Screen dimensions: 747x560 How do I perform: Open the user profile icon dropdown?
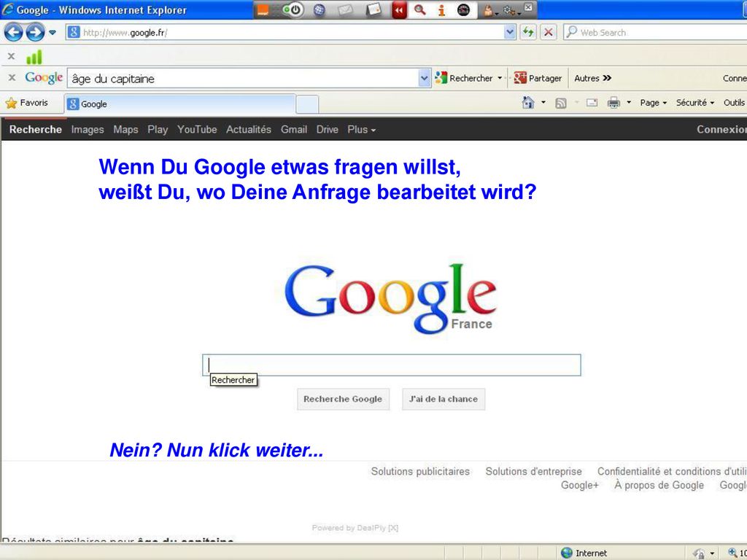[490, 10]
